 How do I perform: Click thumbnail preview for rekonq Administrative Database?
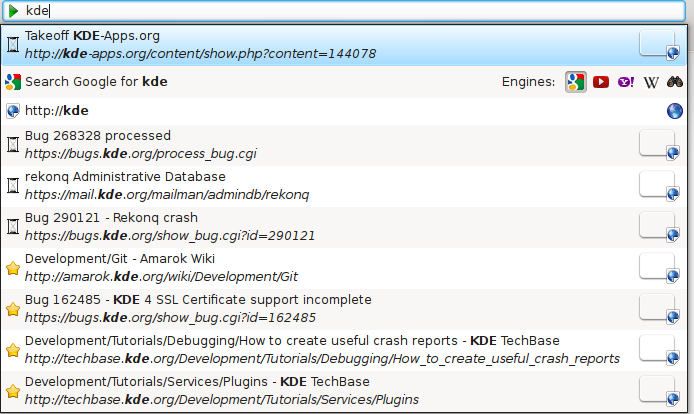659,186
